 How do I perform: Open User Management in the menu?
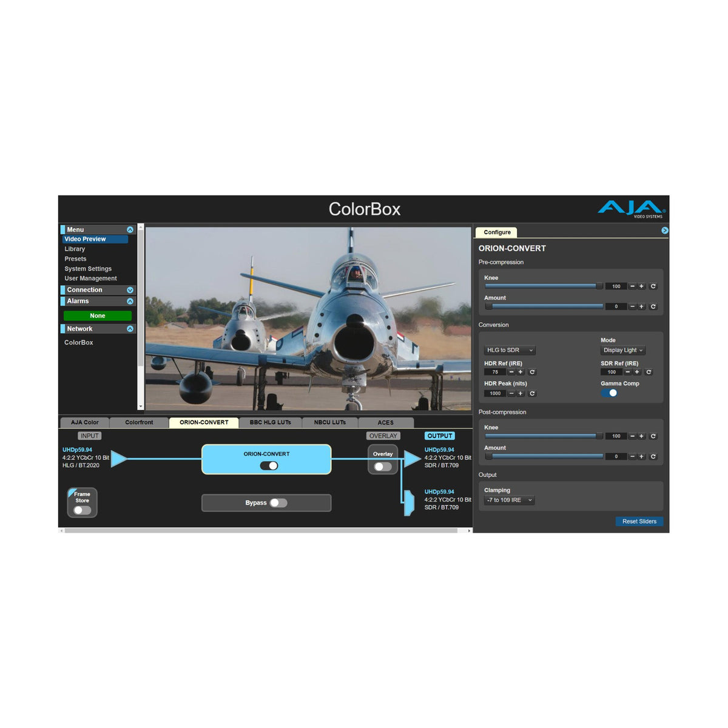[91, 278]
